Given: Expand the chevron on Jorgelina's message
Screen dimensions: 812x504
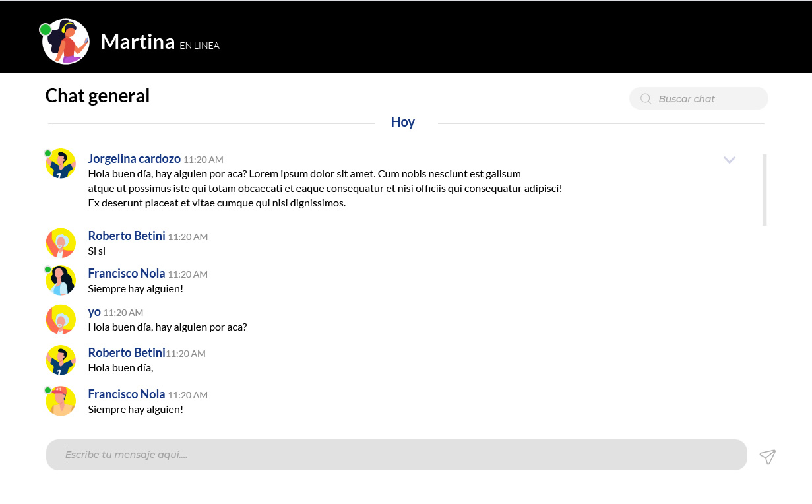Looking at the screenshot, I should [x=729, y=160].
